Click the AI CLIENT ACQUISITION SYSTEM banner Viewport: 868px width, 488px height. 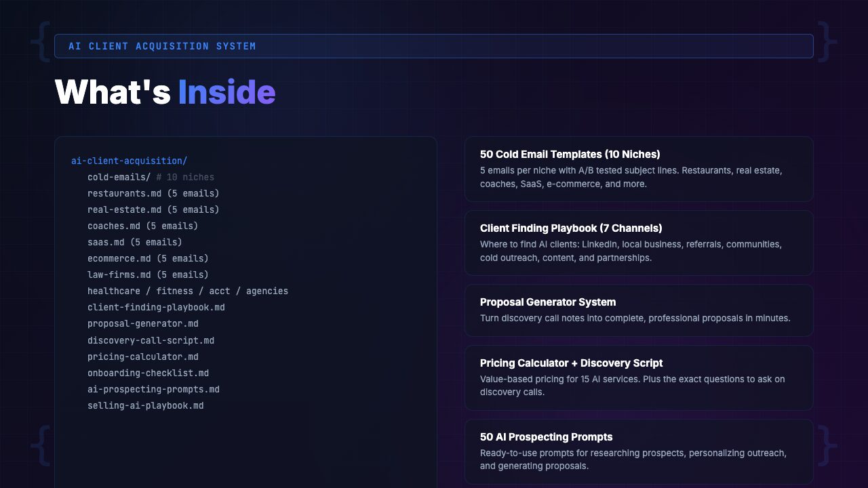pyautogui.click(x=434, y=45)
